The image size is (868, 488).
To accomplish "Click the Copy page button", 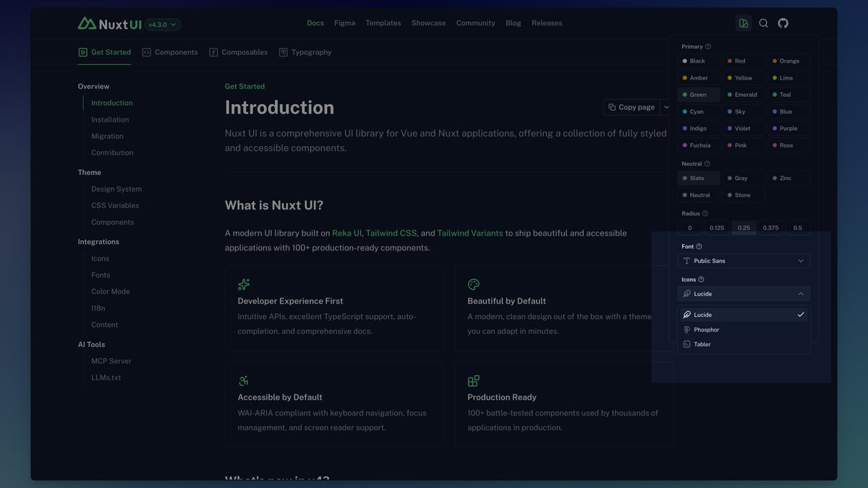I will pos(631,107).
